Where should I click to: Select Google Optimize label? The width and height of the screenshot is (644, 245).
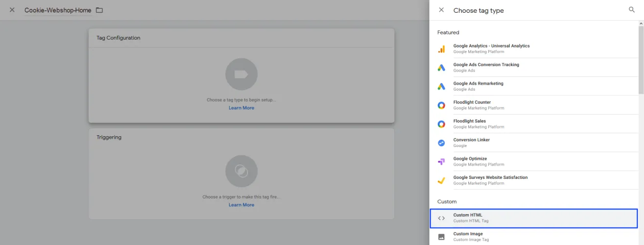(x=470, y=159)
